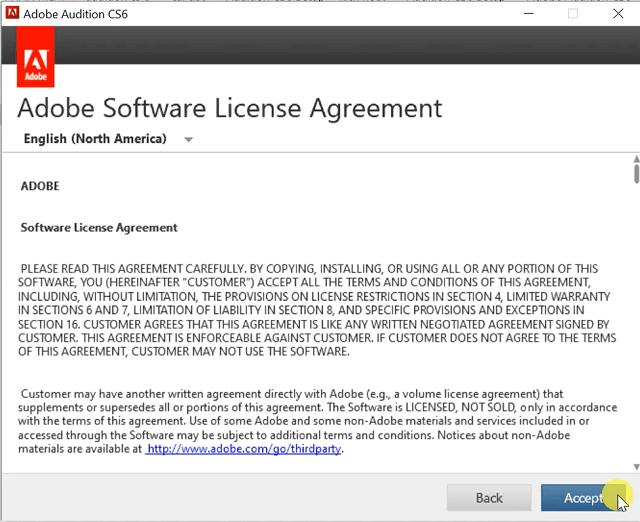Click the scrollbar up arrow

[x=635, y=158]
